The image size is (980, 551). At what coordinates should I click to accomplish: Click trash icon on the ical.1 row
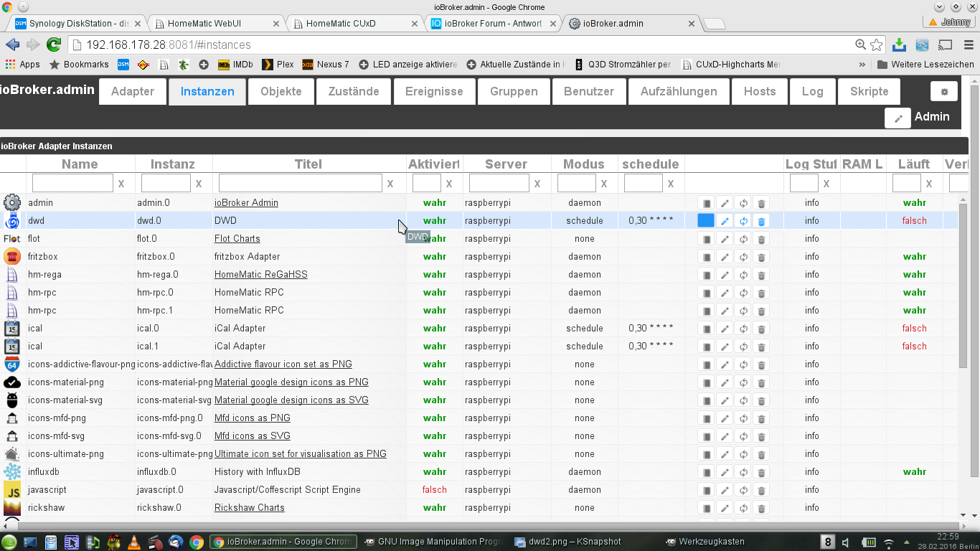coord(762,347)
